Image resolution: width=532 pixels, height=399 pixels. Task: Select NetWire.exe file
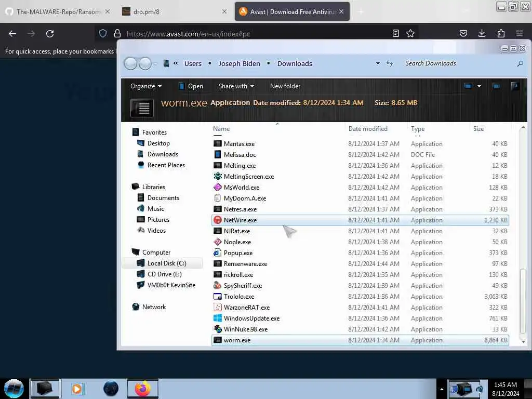pyautogui.click(x=360, y=220)
